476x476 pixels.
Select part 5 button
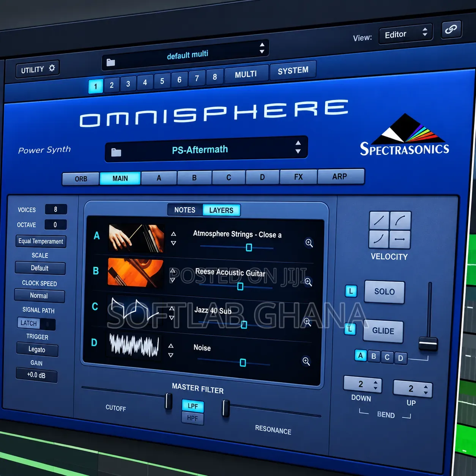click(x=162, y=81)
